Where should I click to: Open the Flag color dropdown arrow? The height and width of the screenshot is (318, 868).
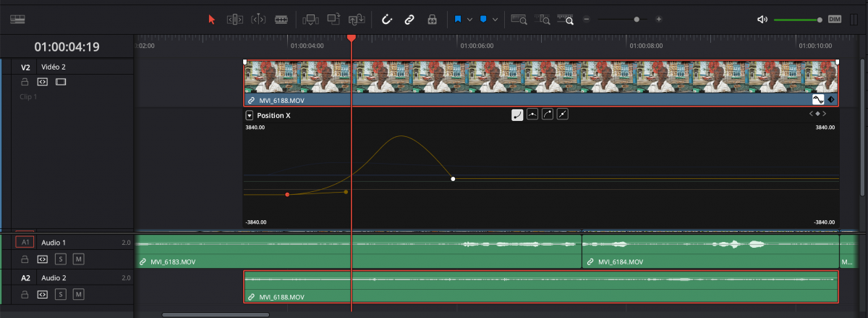tap(470, 20)
